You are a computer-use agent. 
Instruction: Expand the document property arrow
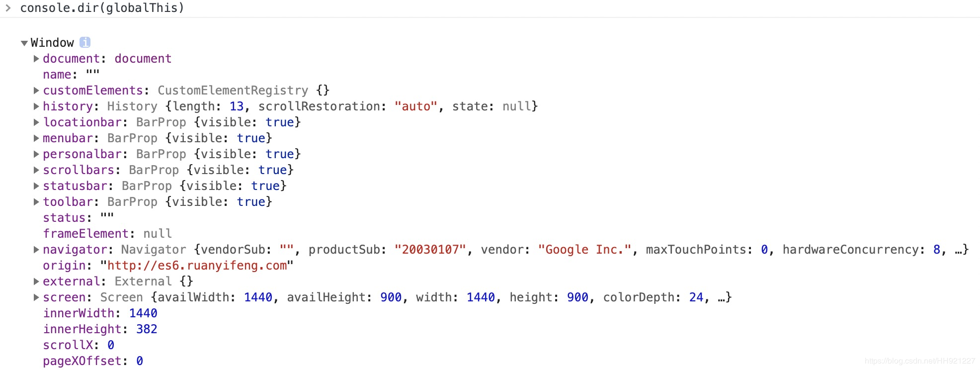36,59
